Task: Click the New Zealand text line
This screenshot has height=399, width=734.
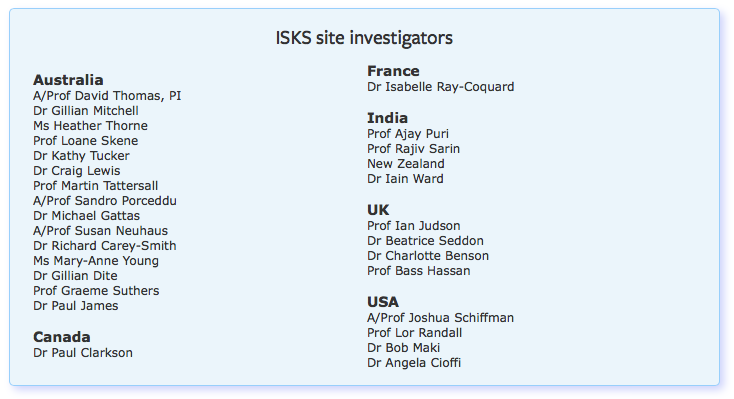Action: pos(406,164)
